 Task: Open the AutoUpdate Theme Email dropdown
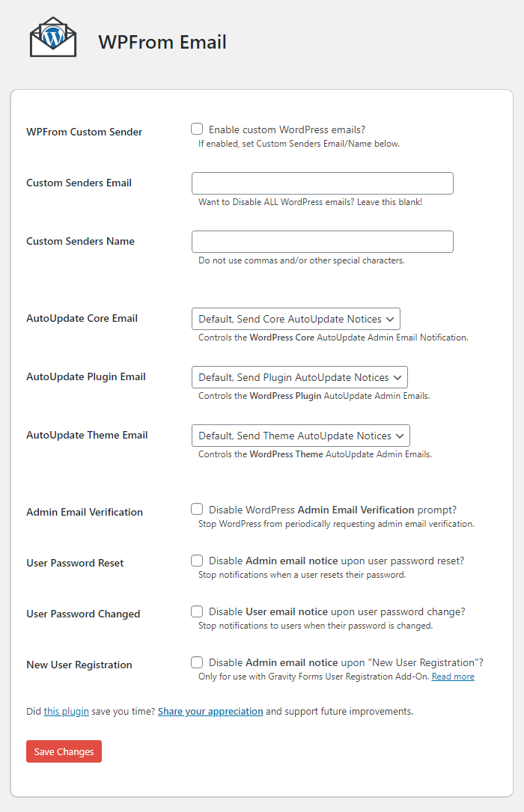(x=300, y=436)
